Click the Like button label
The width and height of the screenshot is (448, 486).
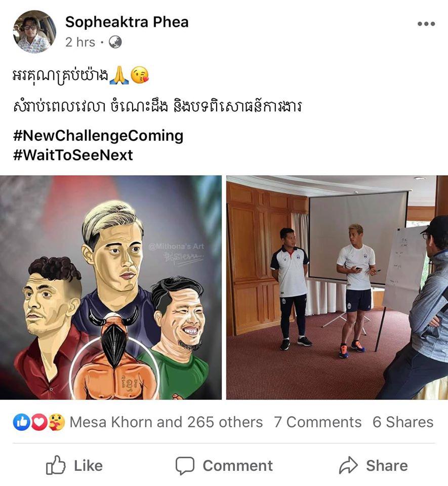[88, 466]
